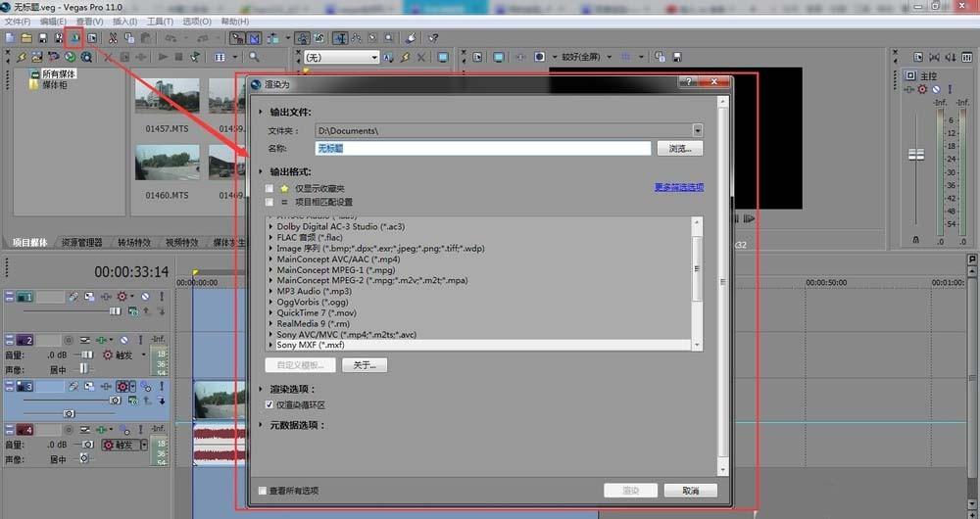The height and width of the screenshot is (519, 980).
Task: Click the mute icon on track 1
Action: [x=144, y=297]
